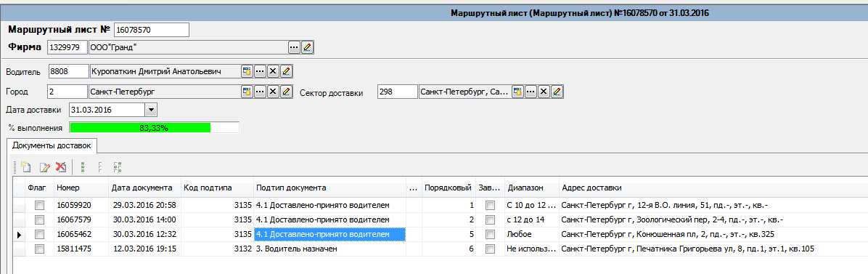Click the Сектор доставки code field 298
Screen dimensions: 868x274
(397, 92)
